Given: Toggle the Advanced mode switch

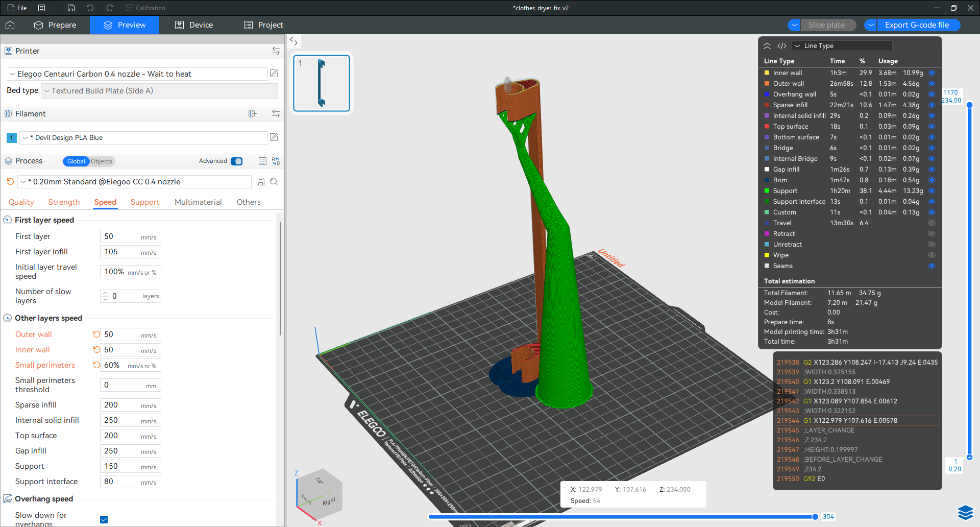Looking at the screenshot, I should click(237, 161).
